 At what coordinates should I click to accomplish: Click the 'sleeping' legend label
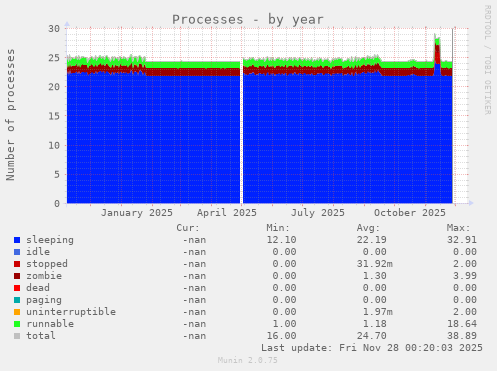click(x=50, y=240)
